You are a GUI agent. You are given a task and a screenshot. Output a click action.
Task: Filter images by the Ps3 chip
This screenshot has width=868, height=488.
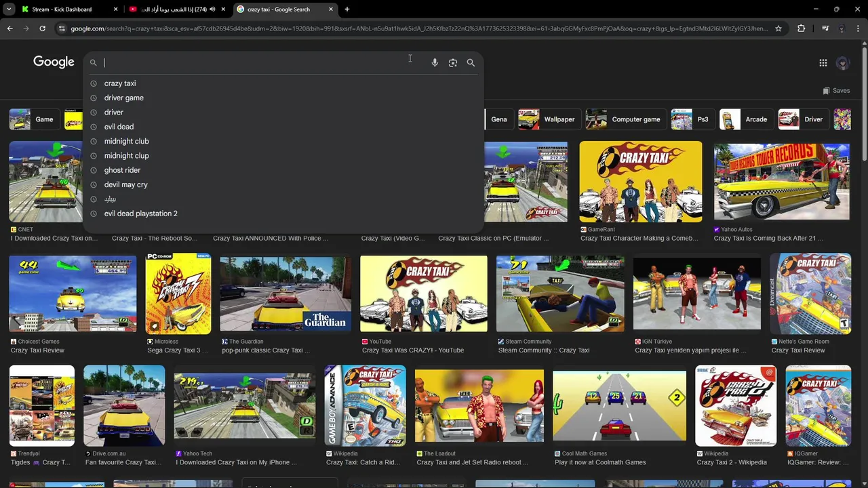pos(692,119)
